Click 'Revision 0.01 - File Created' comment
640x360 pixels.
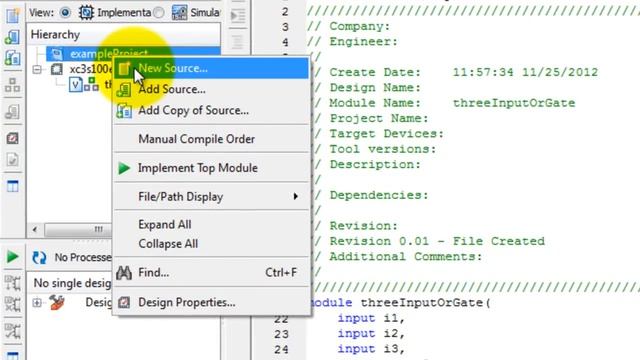(x=437, y=241)
